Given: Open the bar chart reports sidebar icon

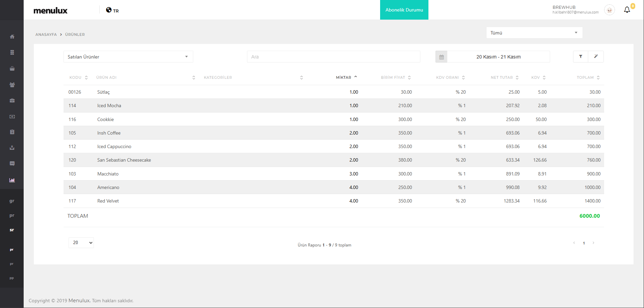Looking at the screenshot, I should pyautogui.click(x=12, y=180).
